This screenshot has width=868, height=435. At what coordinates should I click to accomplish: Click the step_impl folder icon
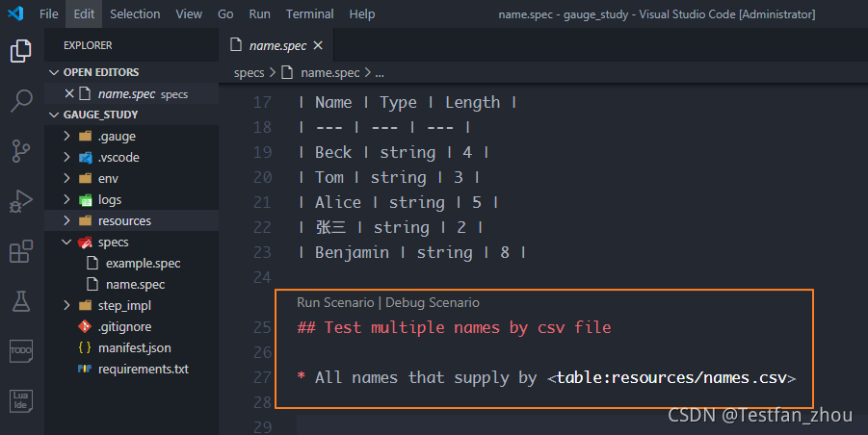(85, 305)
